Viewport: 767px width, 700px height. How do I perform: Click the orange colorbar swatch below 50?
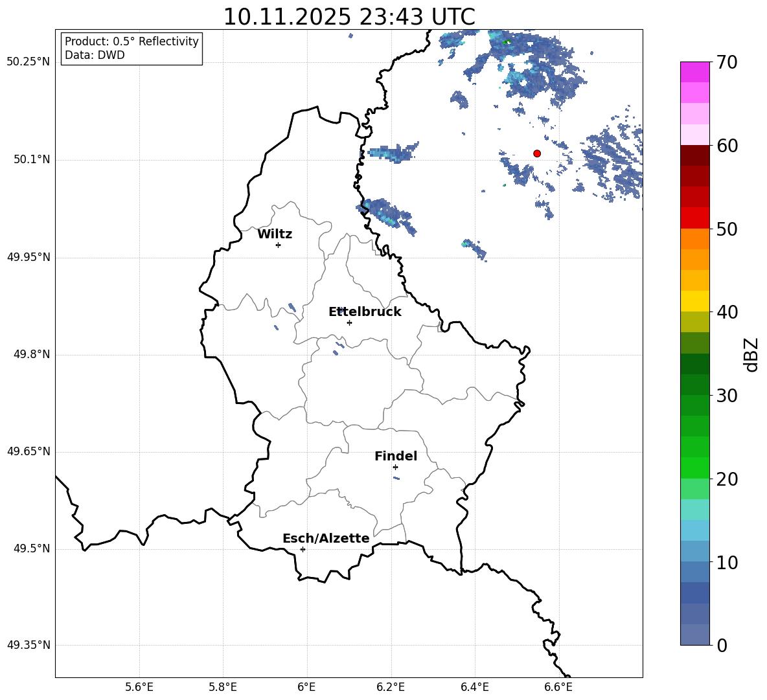coord(695,239)
